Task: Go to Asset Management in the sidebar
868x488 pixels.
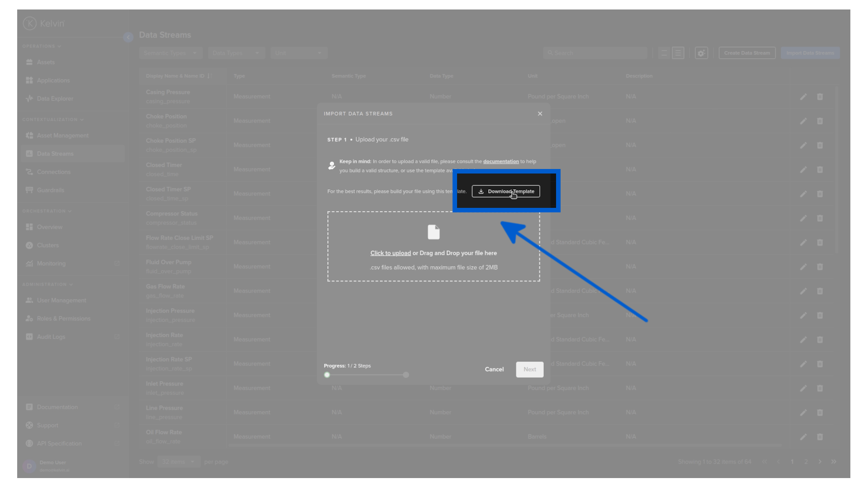Action: (62, 136)
